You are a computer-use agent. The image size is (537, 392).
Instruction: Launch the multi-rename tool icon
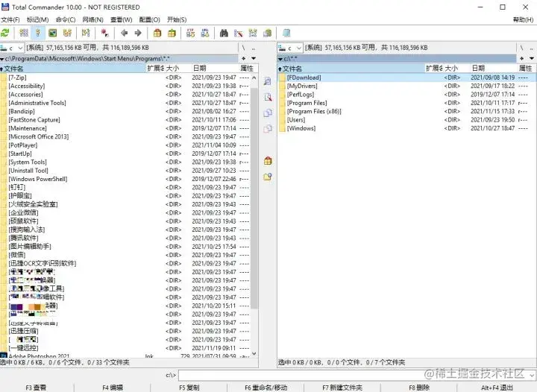click(239, 34)
